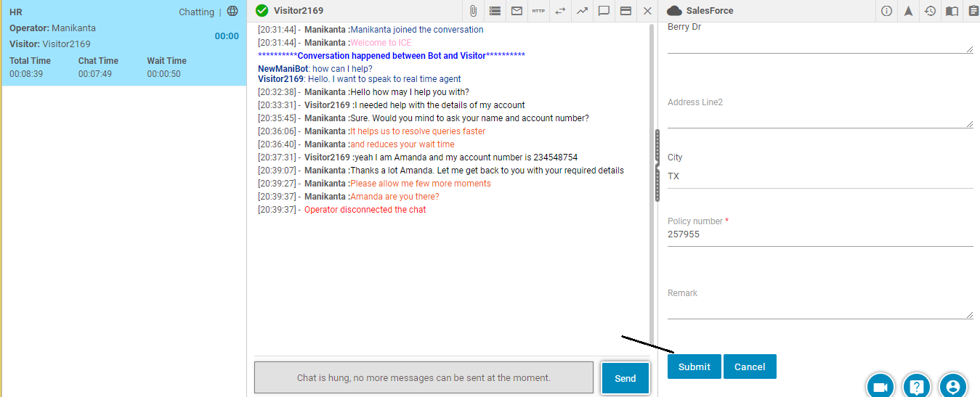Open the email envelope icon
The width and height of the screenshot is (980, 397).
pyautogui.click(x=517, y=11)
